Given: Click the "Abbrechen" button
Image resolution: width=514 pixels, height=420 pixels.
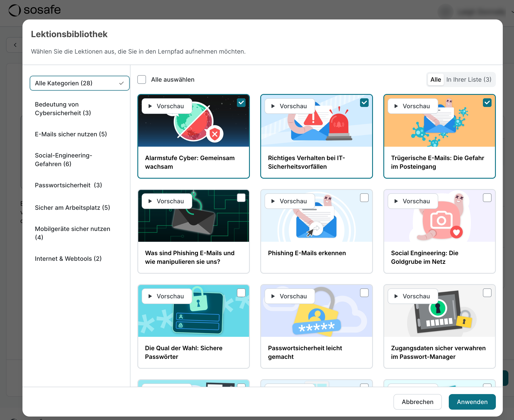Looking at the screenshot, I should pos(417,402).
